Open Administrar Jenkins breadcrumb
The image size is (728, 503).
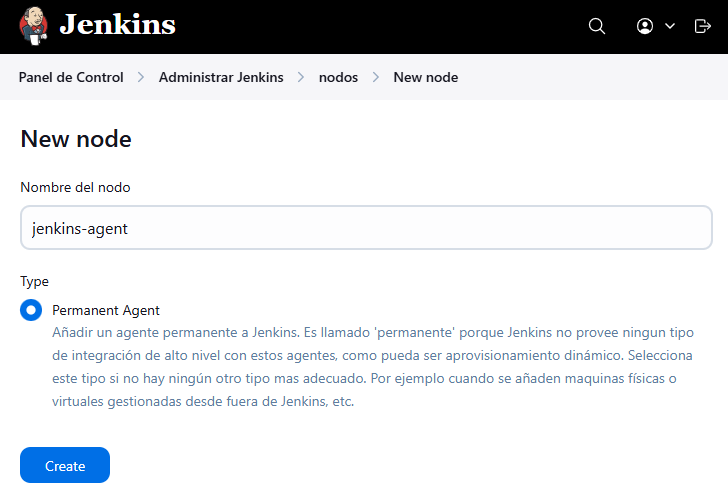(x=221, y=77)
